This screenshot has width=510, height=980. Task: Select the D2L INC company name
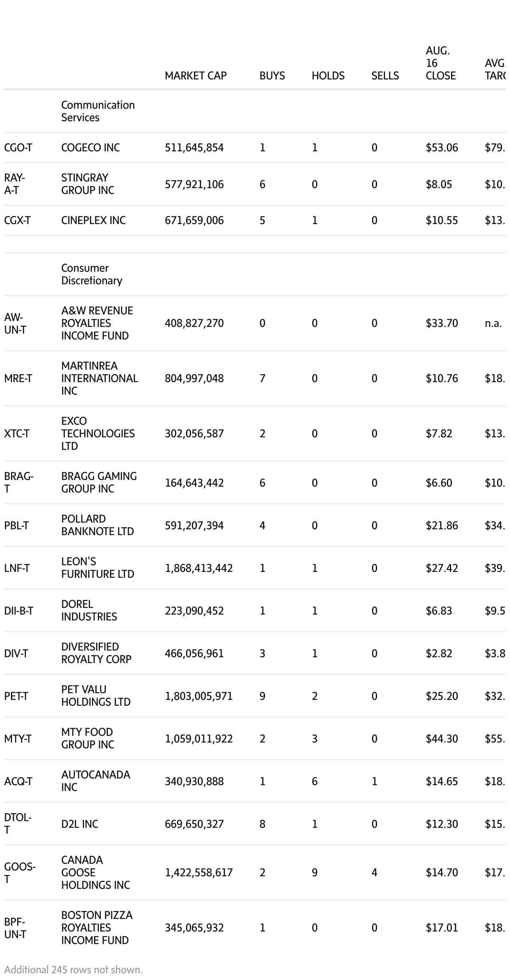pos(79,824)
